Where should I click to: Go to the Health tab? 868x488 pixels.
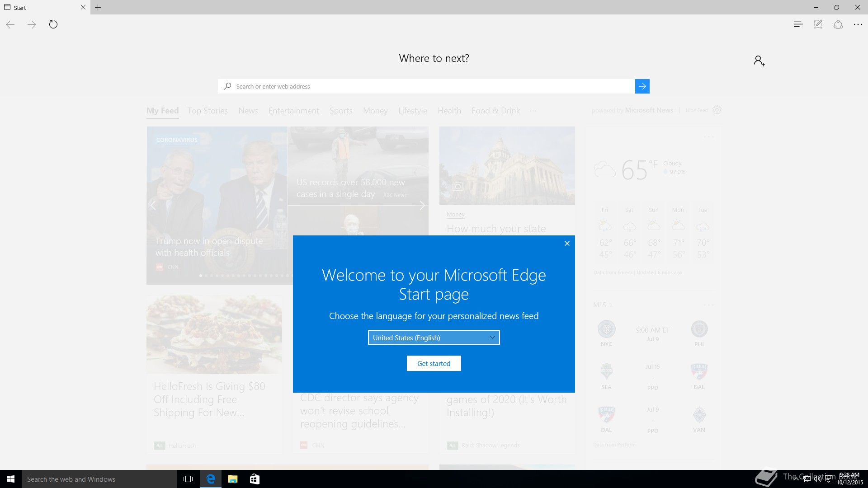(449, 111)
